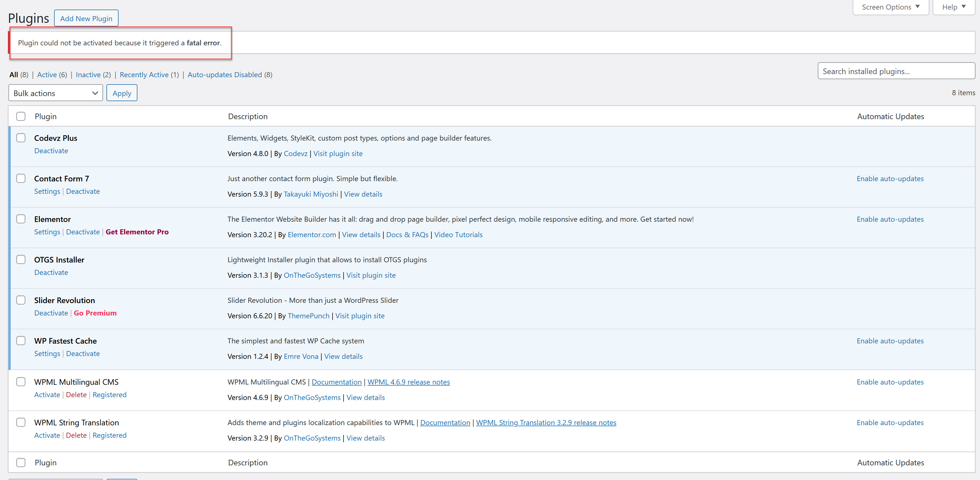Open Contact Form 7 Settings
This screenshot has height=480, width=980.
(47, 192)
